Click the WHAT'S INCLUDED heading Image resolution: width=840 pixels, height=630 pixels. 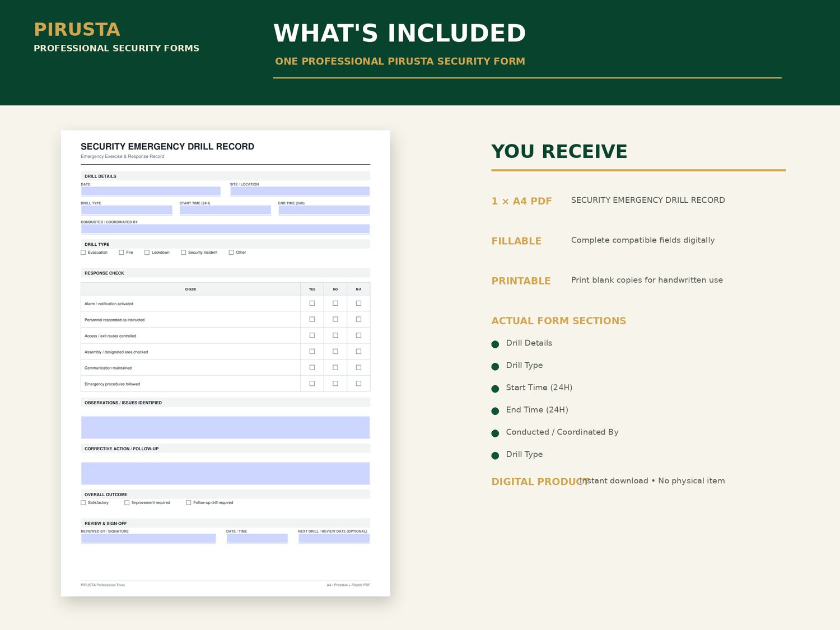point(400,33)
